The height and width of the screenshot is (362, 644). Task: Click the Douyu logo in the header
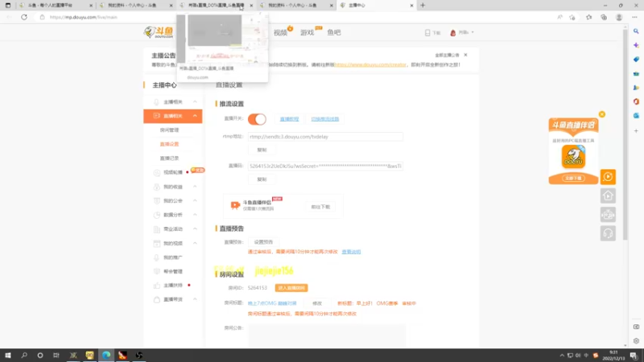159,32
